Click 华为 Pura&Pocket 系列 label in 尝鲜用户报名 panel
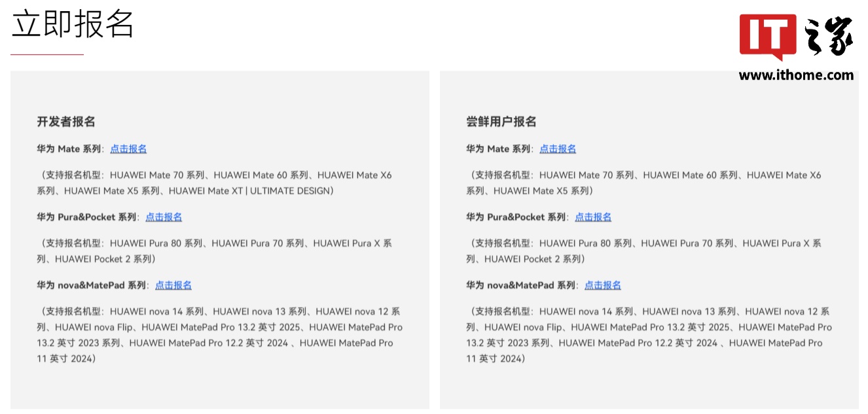Image resolution: width=868 pixels, height=414 pixels. coord(516,217)
